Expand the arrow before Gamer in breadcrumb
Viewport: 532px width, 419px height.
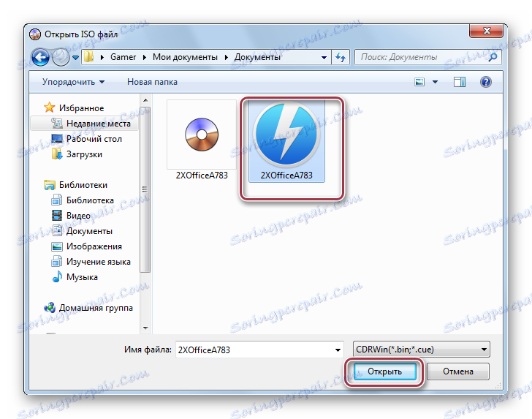(x=102, y=57)
